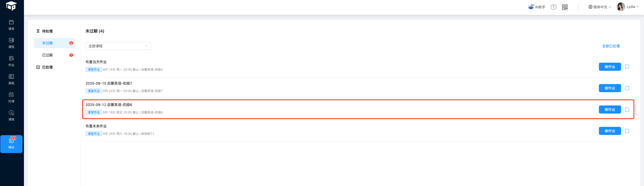Select the checkbox for 2025-09-12 启蒙英语-初级6
Image resolution: width=644 pixels, height=186 pixels.
click(627, 109)
